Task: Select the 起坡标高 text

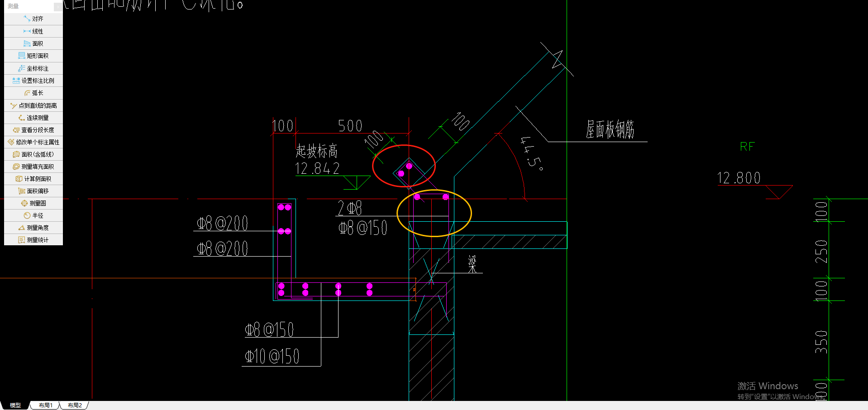Action: (x=317, y=151)
